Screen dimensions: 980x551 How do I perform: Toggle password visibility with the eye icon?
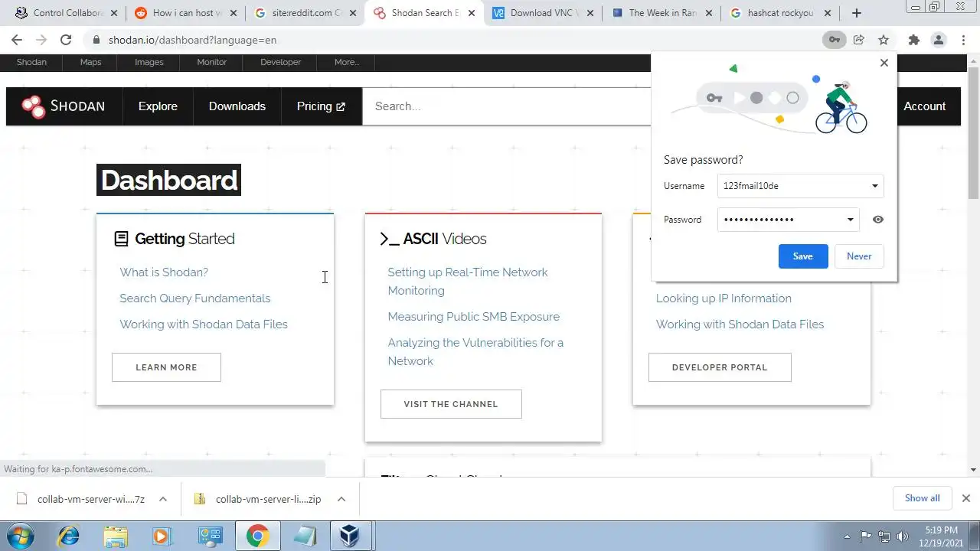click(878, 220)
